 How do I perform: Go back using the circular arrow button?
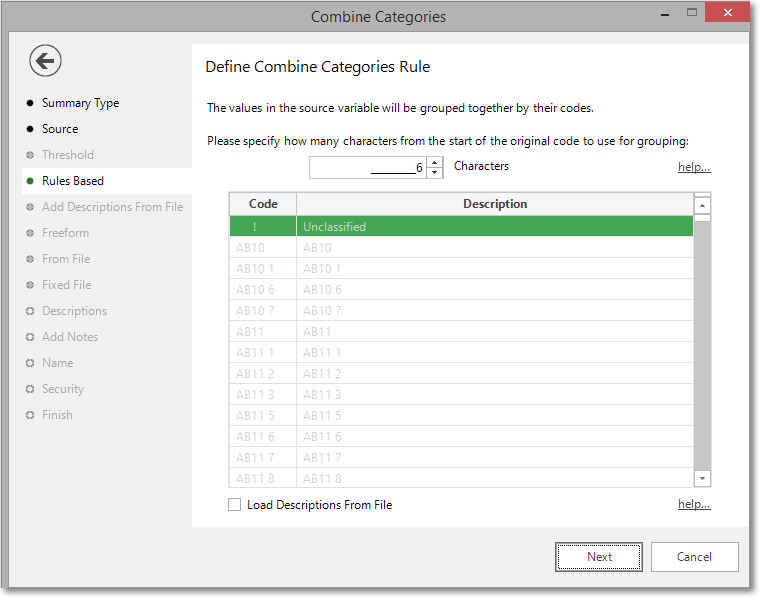pyautogui.click(x=45, y=61)
